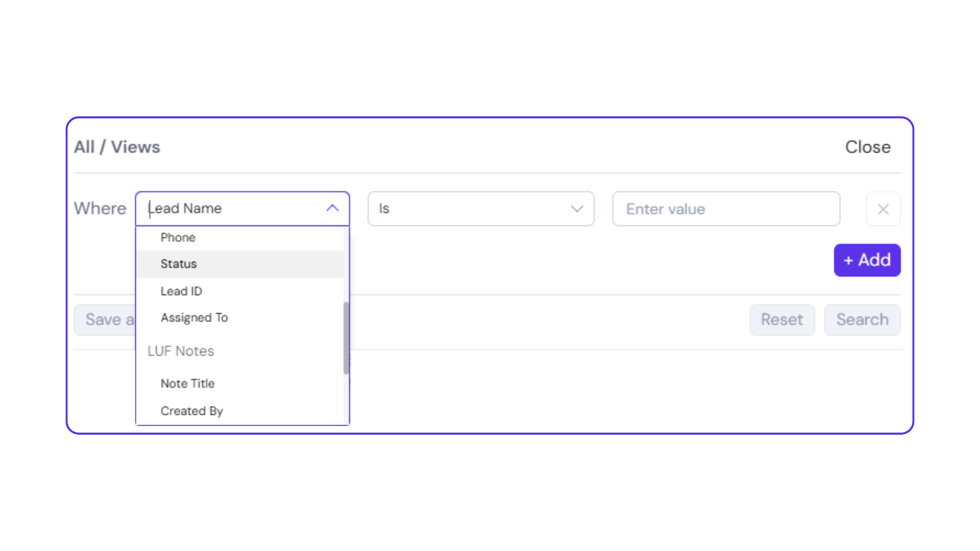Pick the Lead ID option
The width and height of the screenshot is (980, 551).
tap(181, 291)
